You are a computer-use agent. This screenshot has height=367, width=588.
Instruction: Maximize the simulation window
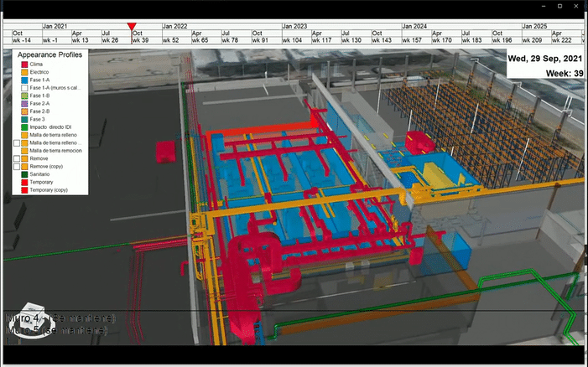[x=559, y=6]
